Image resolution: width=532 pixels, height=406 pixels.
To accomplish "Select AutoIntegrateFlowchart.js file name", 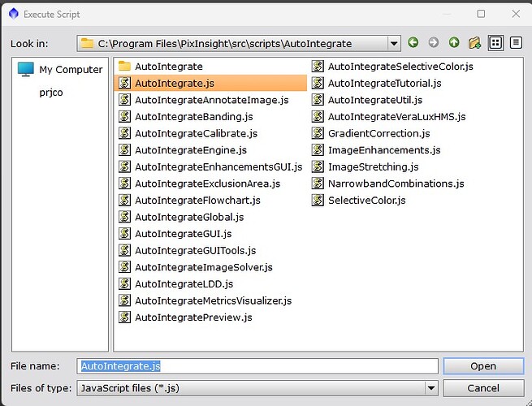I will (x=197, y=201).
